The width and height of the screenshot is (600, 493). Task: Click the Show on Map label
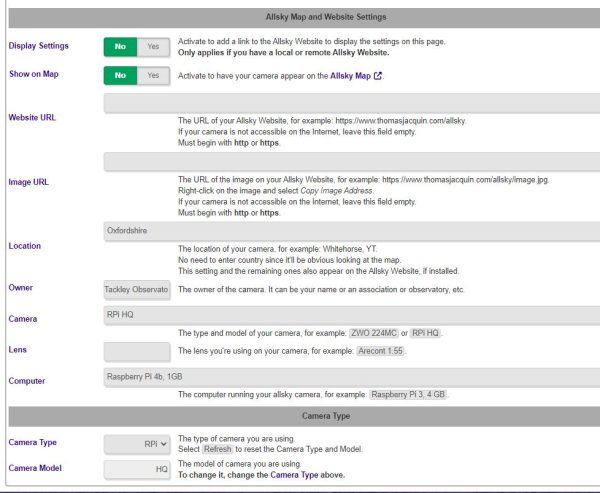point(34,74)
